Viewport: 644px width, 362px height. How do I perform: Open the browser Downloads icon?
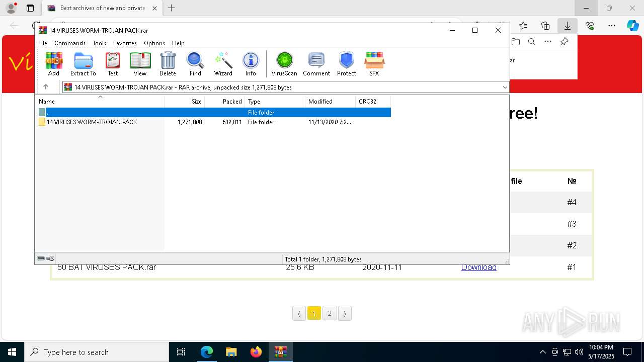[x=567, y=26]
